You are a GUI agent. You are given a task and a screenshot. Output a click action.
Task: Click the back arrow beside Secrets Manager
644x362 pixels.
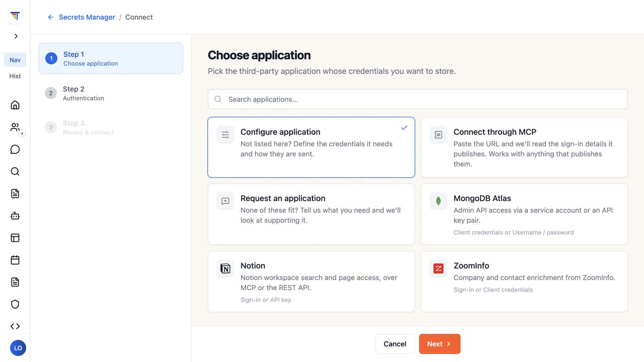[51, 17]
